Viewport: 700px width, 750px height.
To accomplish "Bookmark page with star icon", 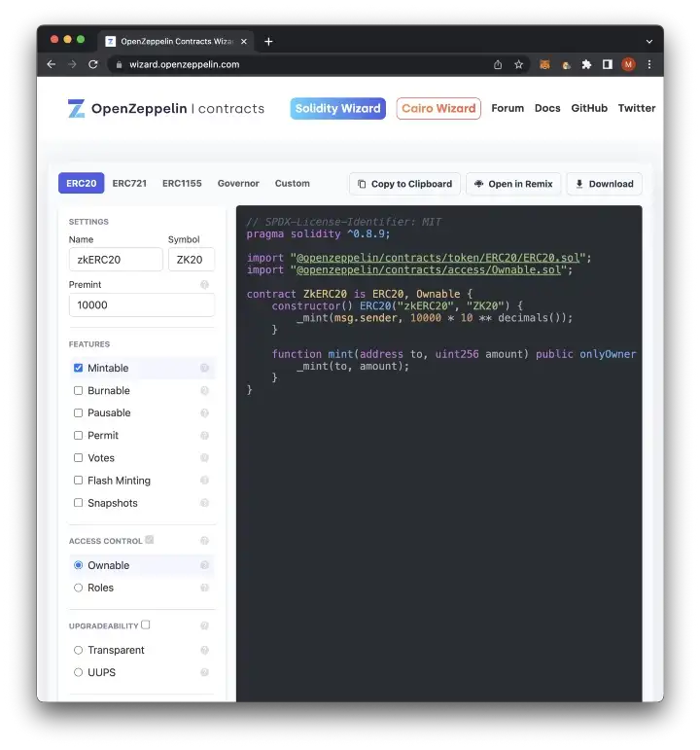I will (519, 64).
